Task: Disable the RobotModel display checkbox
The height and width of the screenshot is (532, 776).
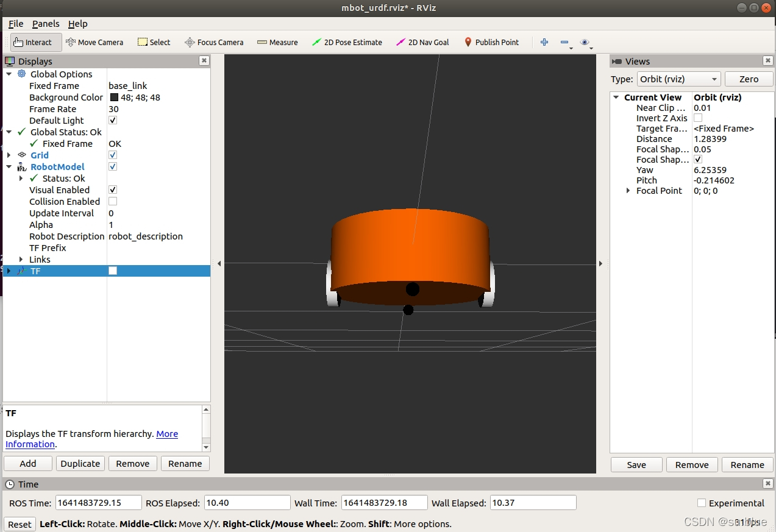Action: 113,167
